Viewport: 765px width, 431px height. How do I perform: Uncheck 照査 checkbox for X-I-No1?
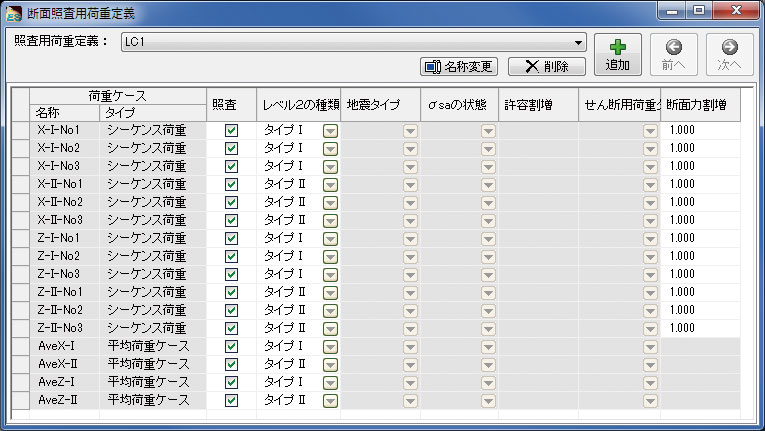231,130
